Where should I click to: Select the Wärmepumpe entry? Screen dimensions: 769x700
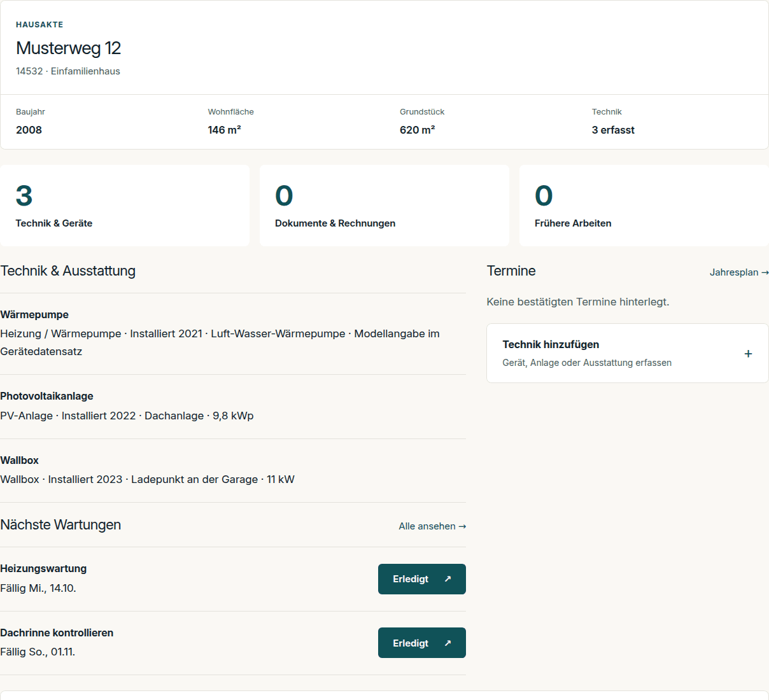pyautogui.click(x=233, y=333)
